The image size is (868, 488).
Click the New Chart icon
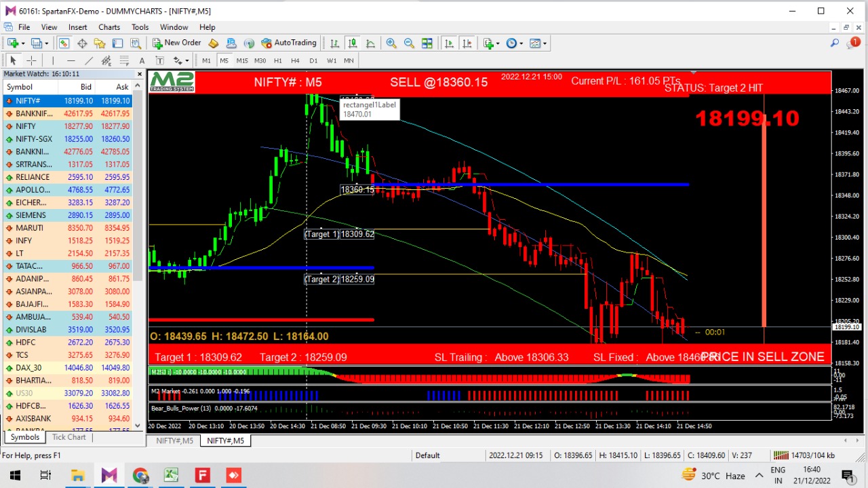click(x=12, y=43)
